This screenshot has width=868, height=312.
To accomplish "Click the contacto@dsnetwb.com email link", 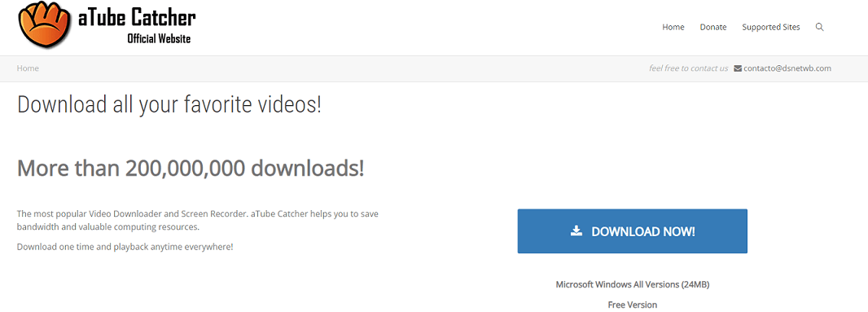I will 787,68.
